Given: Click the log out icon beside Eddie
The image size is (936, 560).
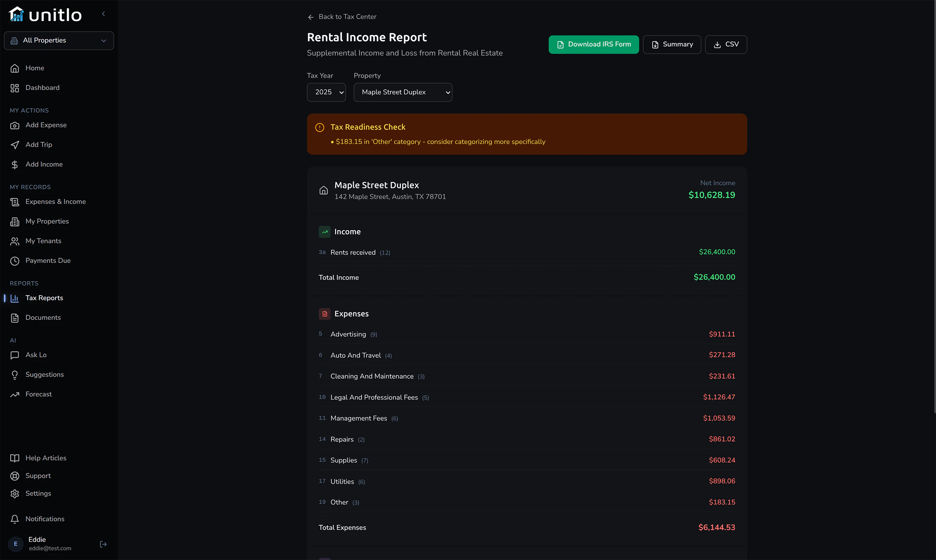Looking at the screenshot, I should coord(103,544).
